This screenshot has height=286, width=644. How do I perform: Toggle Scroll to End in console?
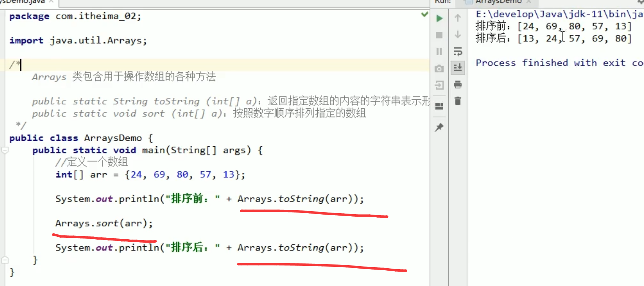click(x=458, y=68)
